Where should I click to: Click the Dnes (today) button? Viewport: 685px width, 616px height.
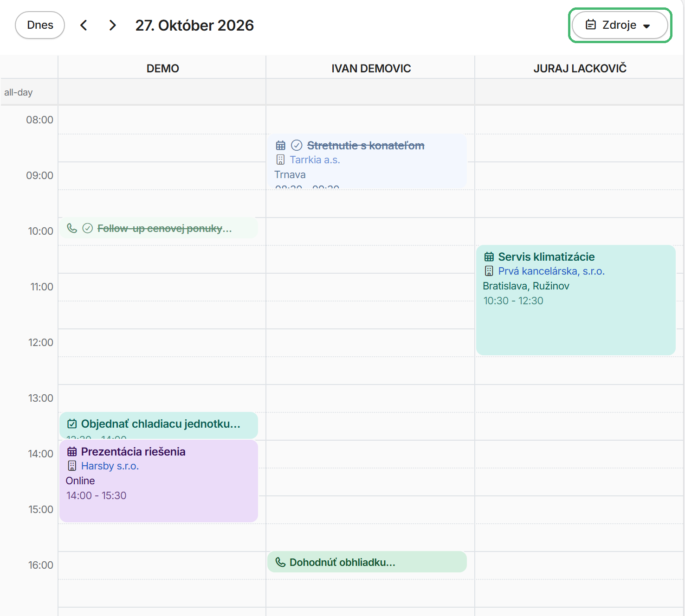(40, 25)
